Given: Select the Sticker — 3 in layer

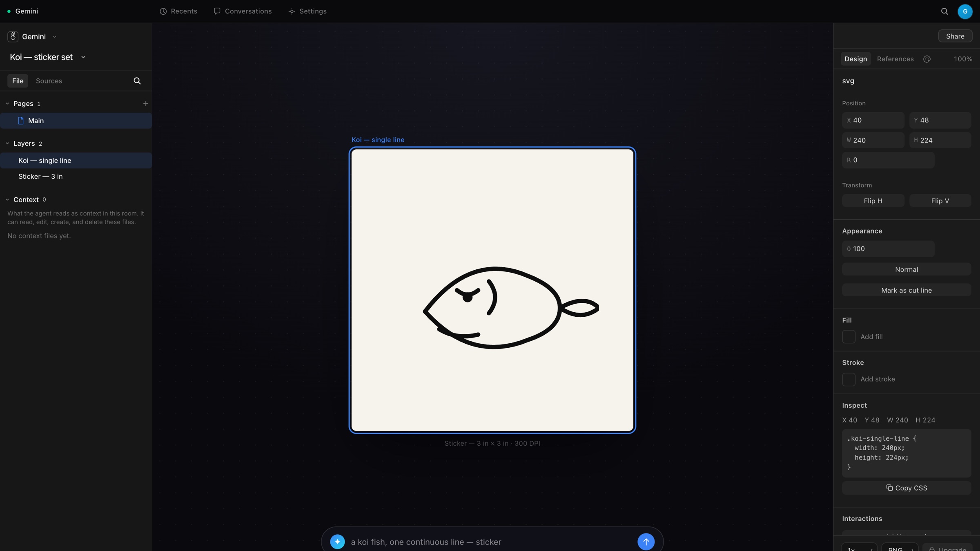Looking at the screenshot, I should pos(76,176).
